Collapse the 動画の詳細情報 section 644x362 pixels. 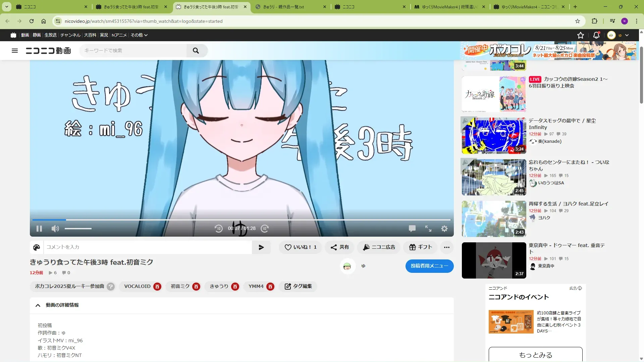38,305
